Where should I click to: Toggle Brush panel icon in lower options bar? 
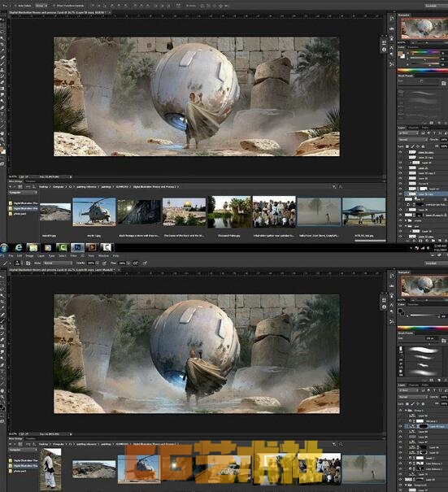[28, 263]
